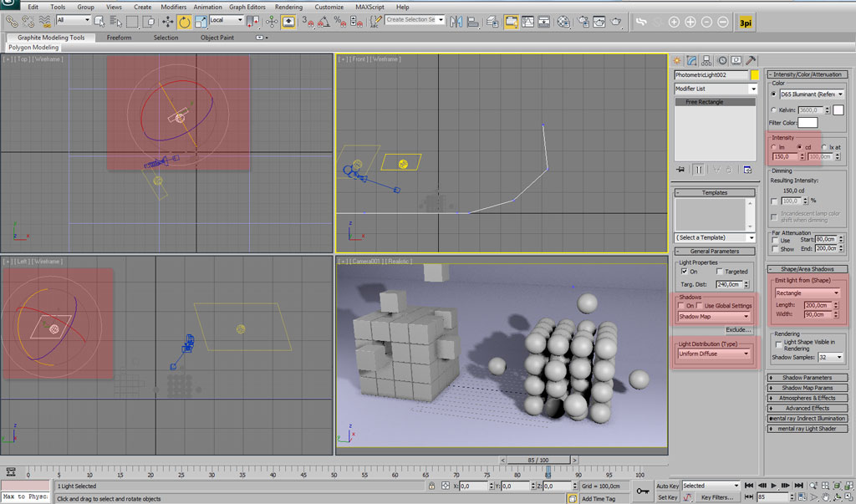
Task: Open the Rectangle shape dropdown
Action: click(x=808, y=293)
